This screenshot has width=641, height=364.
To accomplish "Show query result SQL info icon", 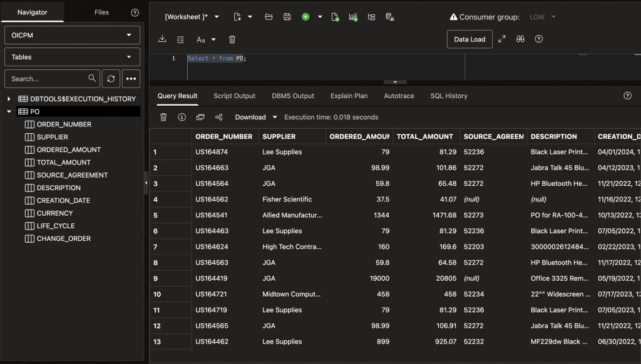I will point(182,117).
